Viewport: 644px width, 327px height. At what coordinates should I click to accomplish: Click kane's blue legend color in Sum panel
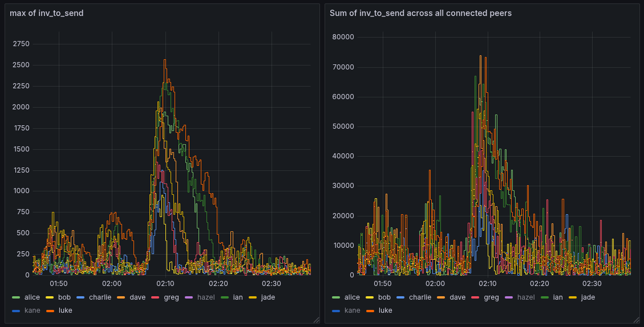pos(336,310)
